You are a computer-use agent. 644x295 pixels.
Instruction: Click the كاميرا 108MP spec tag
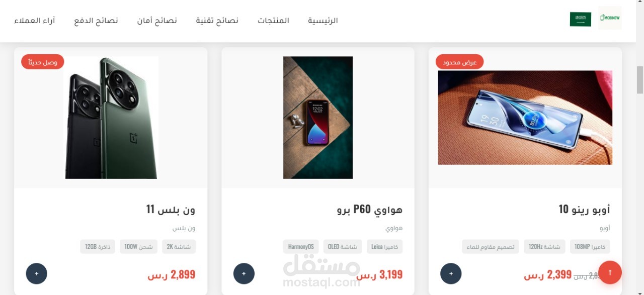coord(590,247)
